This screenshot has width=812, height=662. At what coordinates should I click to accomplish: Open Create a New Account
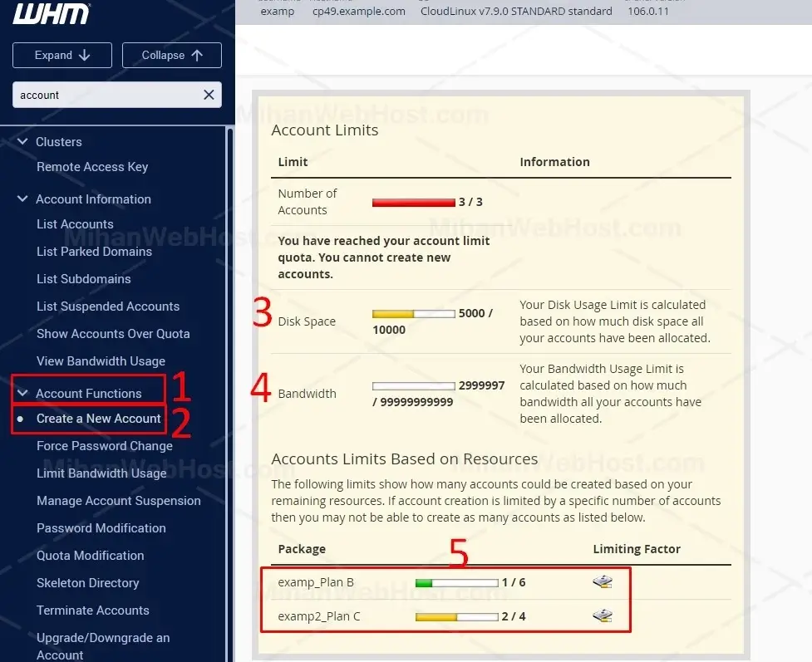coord(98,419)
